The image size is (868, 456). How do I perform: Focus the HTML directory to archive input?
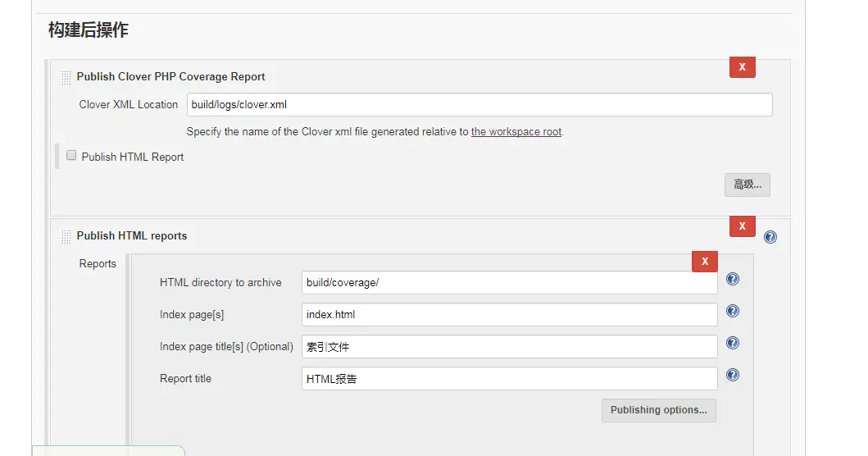pos(509,283)
